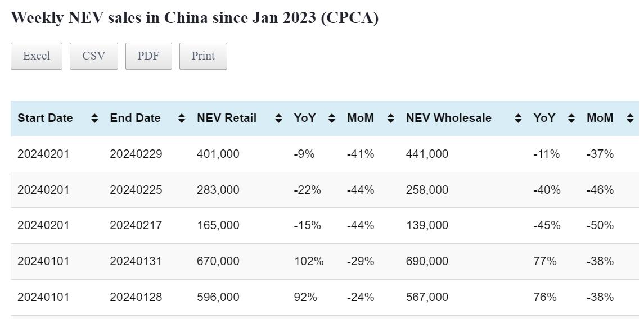Click the NEV Retail column header label
Viewport: 644px width, 319px height.
(227, 119)
